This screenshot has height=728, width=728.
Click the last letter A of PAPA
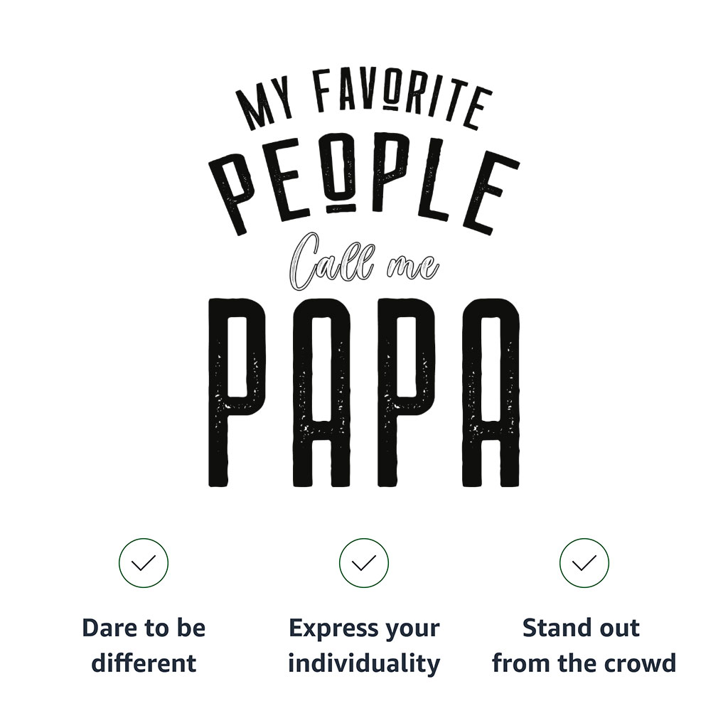pos(491,392)
